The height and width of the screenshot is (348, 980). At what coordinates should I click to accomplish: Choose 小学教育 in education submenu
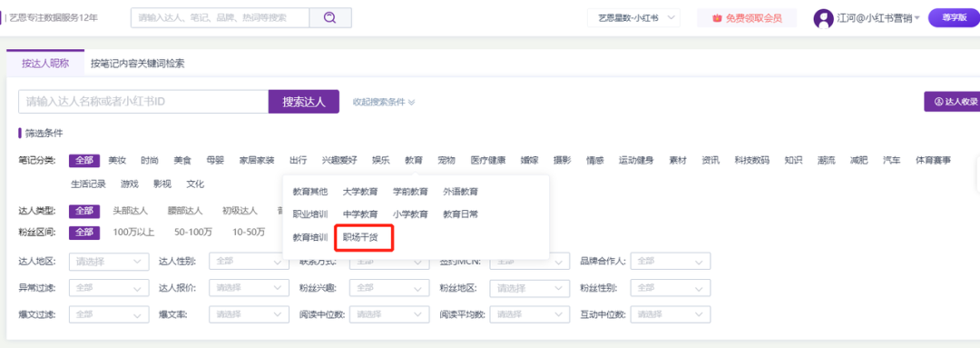pyautogui.click(x=410, y=214)
